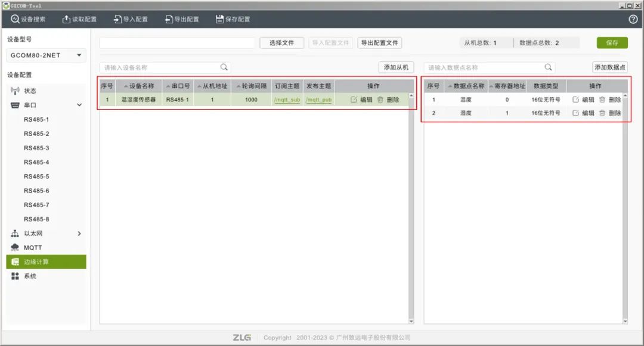Select RS485-8 in the sidebar

pos(36,219)
